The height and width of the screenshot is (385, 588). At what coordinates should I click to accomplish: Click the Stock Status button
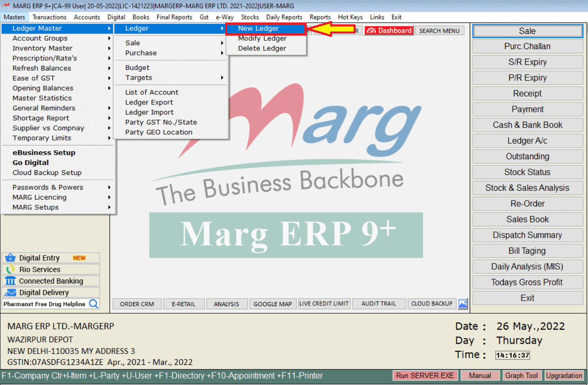pyautogui.click(x=528, y=172)
